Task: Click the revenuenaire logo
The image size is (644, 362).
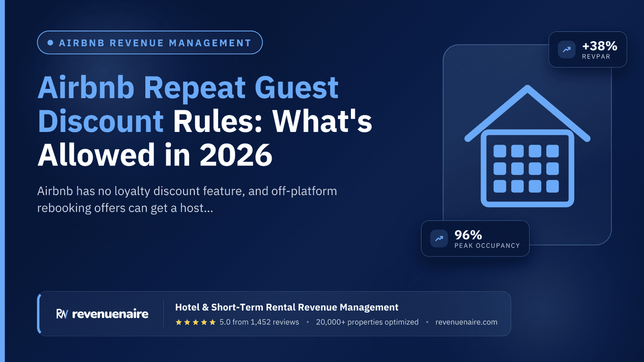Action: (x=102, y=314)
